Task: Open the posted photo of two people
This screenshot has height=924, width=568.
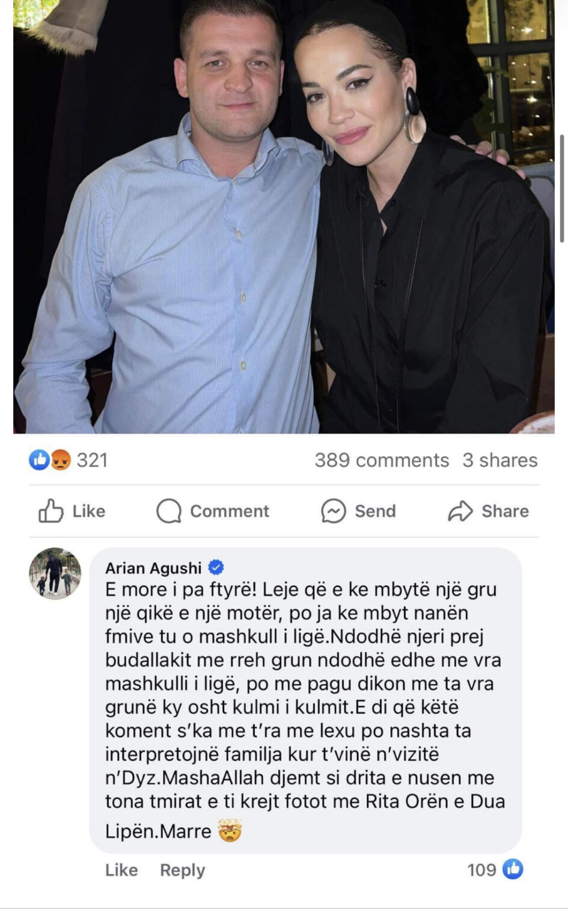Action: pyautogui.click(x=284, y=217)
